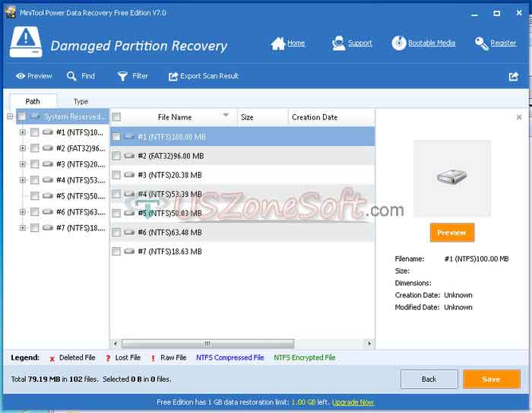532x413 pixels.
Task: Open the Home link
Action: 296,43
